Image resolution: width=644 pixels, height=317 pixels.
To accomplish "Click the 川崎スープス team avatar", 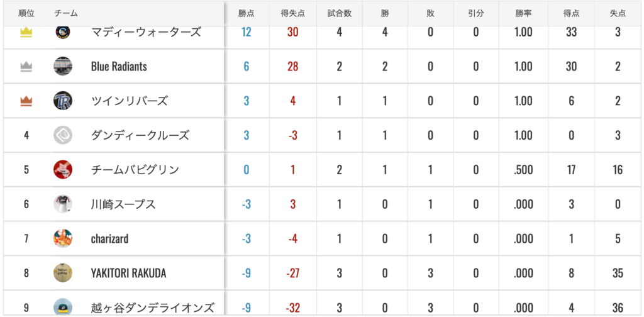I will click(x=63, y=204).
